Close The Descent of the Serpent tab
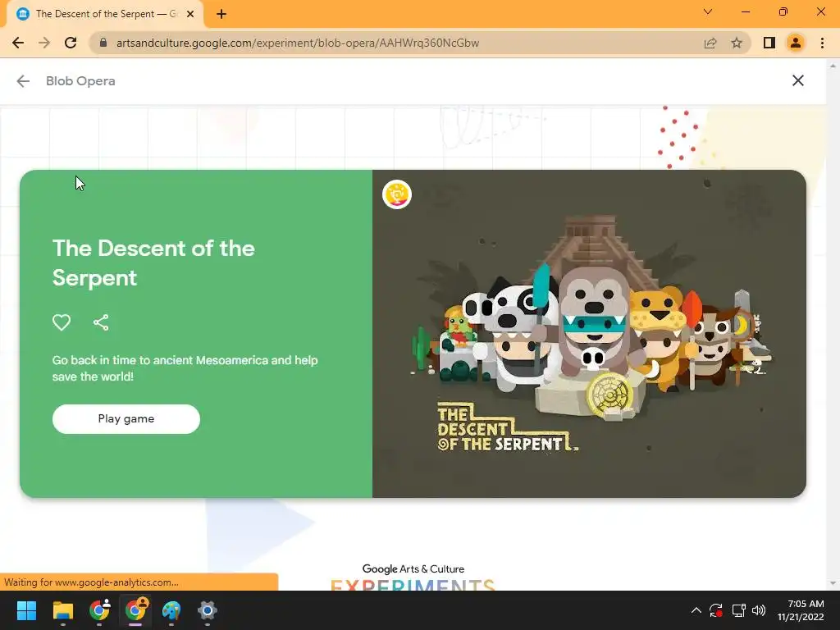The height and width of the screenshot is (630, 840). tap(190, 14)
